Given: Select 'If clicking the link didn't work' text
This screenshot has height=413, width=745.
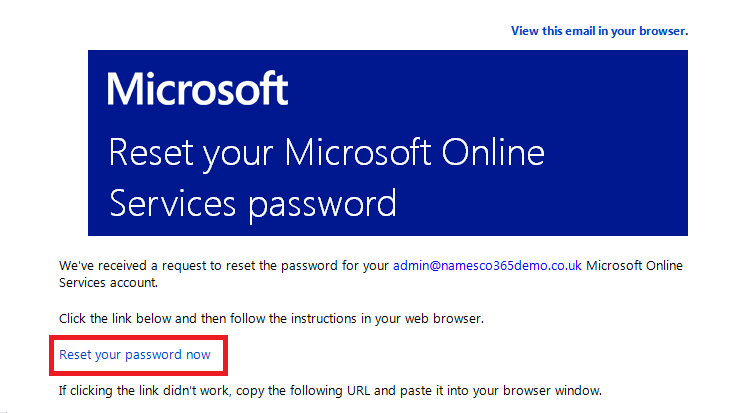Looking at the screenshot, I should (144, 391).
